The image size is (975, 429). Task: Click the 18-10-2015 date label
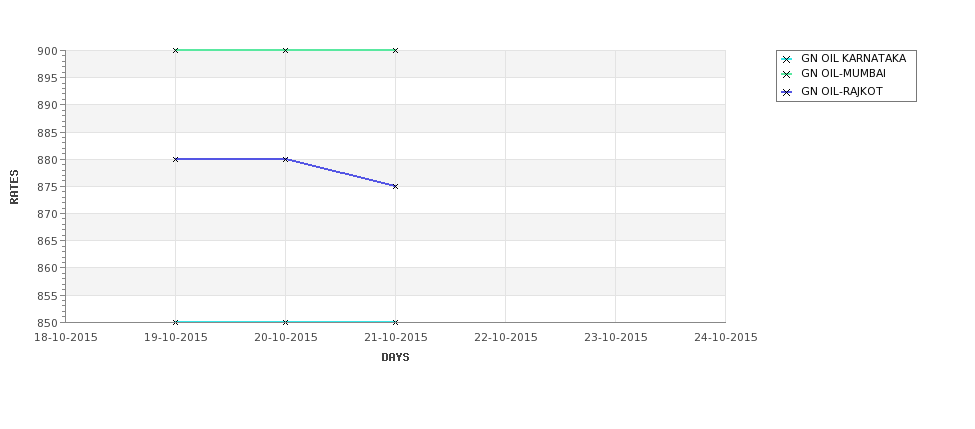(65, 337)
